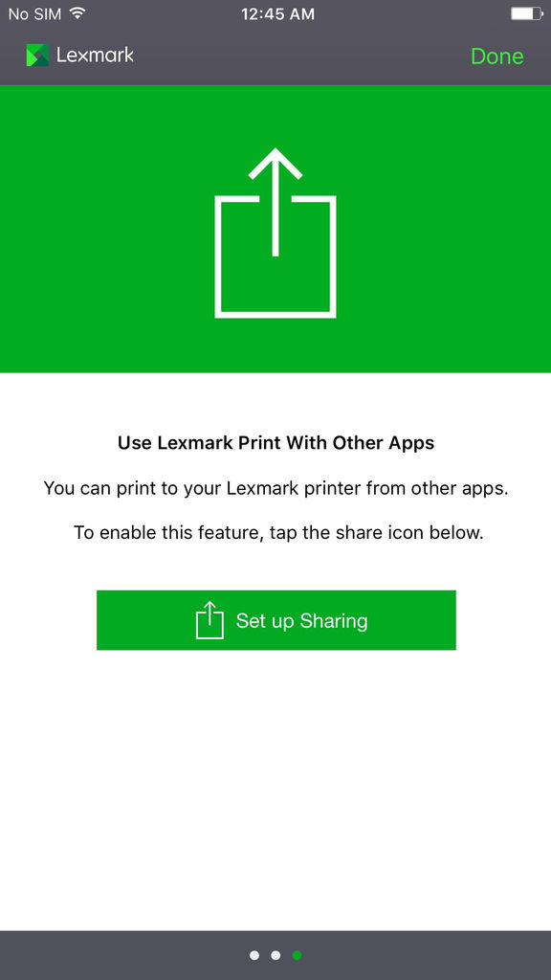Click the To enable this feature instruction line

coord(278,533)
